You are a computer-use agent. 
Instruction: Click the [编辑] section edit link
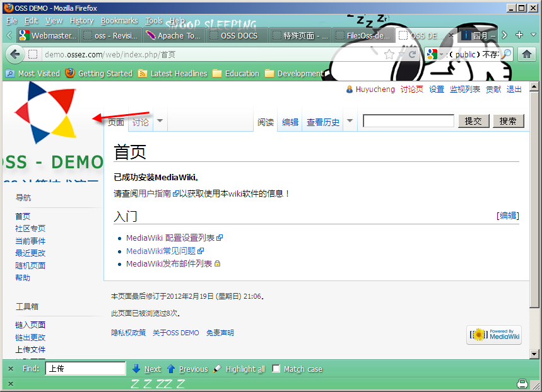click(x=508, y=216)
